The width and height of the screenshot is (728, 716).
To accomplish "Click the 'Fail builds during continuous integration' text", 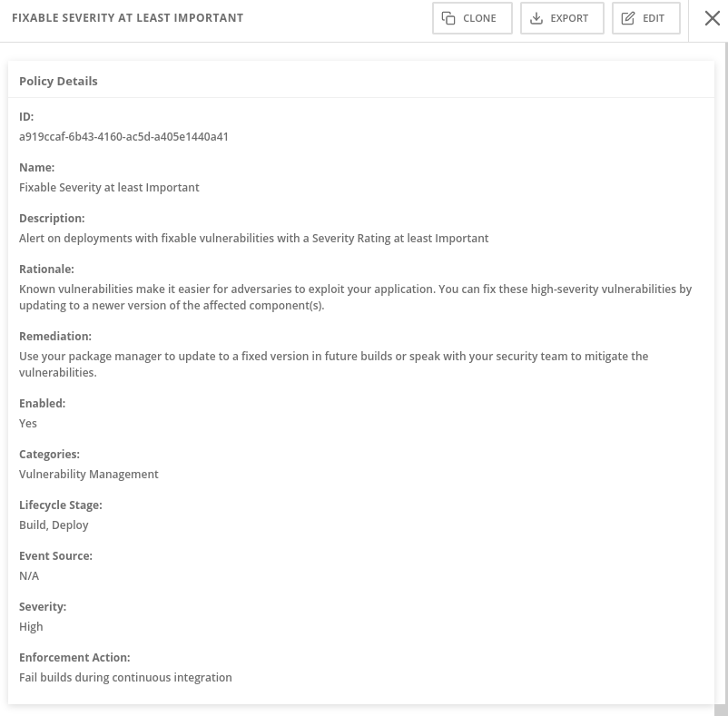I will pos(125,678).
